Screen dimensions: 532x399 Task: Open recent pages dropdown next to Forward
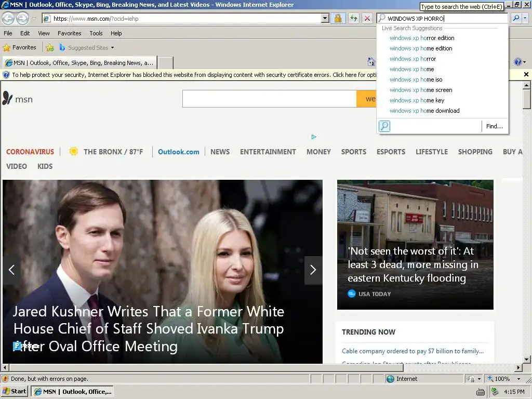pos(34,19)
